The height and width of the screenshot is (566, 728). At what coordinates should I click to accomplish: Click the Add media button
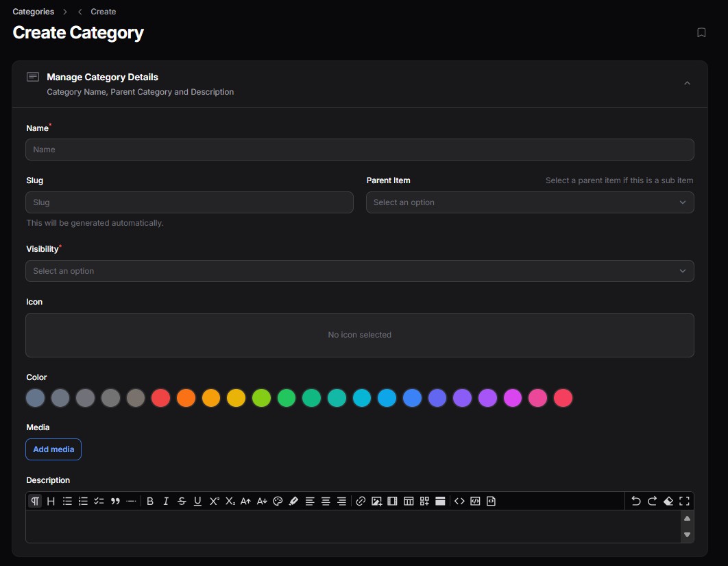[53, 449]
